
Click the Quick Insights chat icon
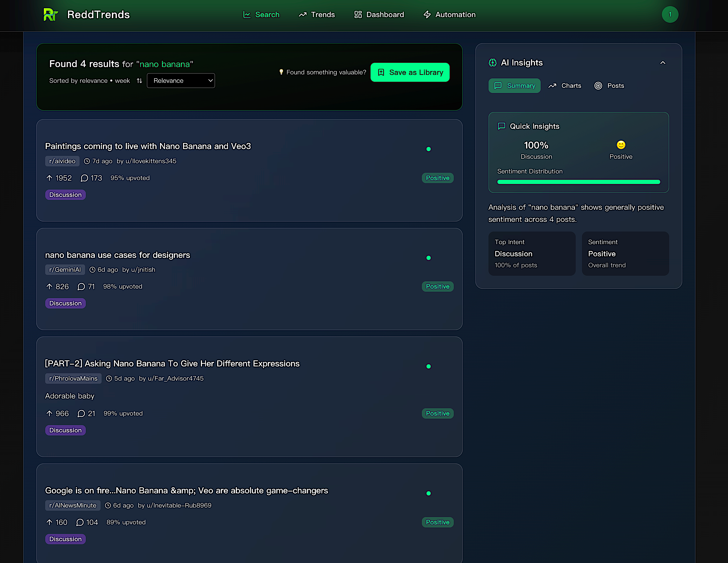(501, 126)
